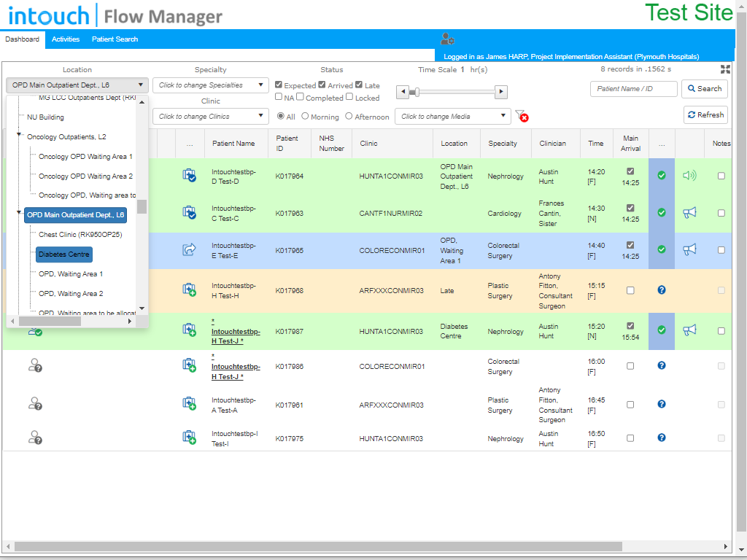
Task: Click the speaker icon for K017964
Action: (x=689, y=176)
